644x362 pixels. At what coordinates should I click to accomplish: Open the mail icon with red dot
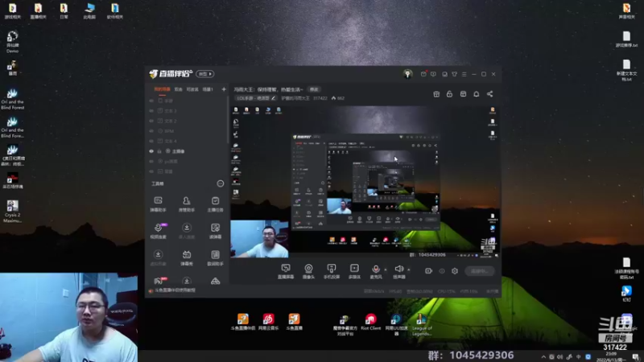pyautogui.click(x=423, y=74)
